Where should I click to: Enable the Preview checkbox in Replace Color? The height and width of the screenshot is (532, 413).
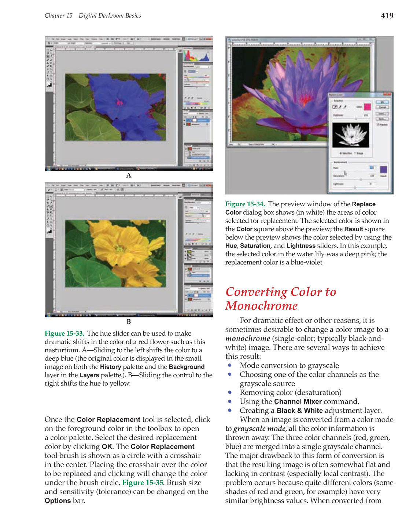coord(378,124)
